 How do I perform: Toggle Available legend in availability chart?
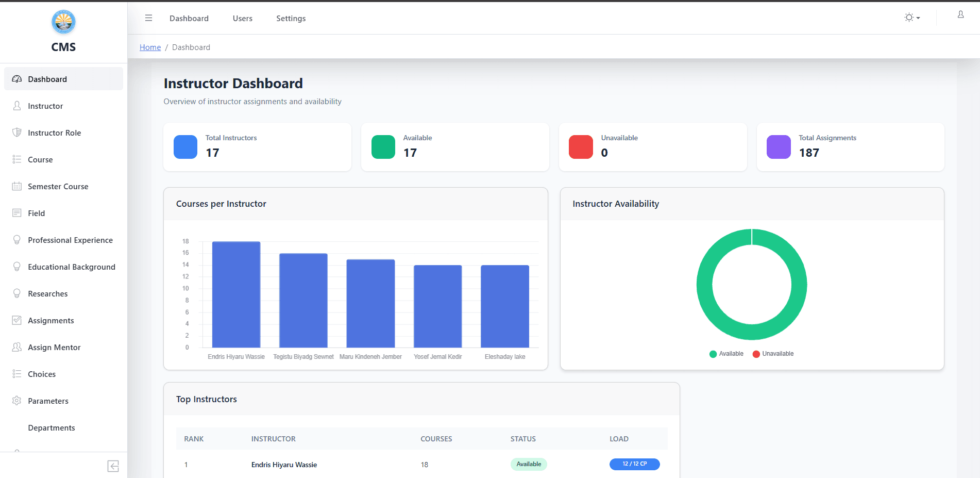point(726,354)
